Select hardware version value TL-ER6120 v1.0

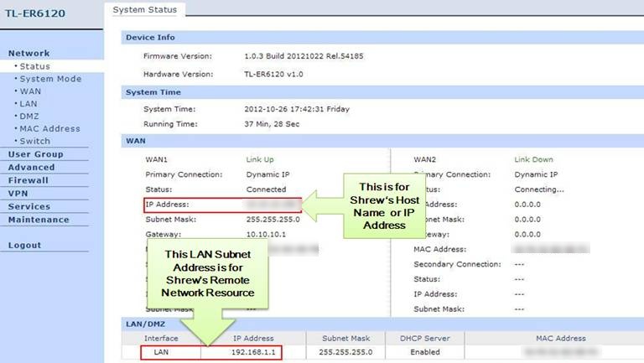(x=273, y=75)
